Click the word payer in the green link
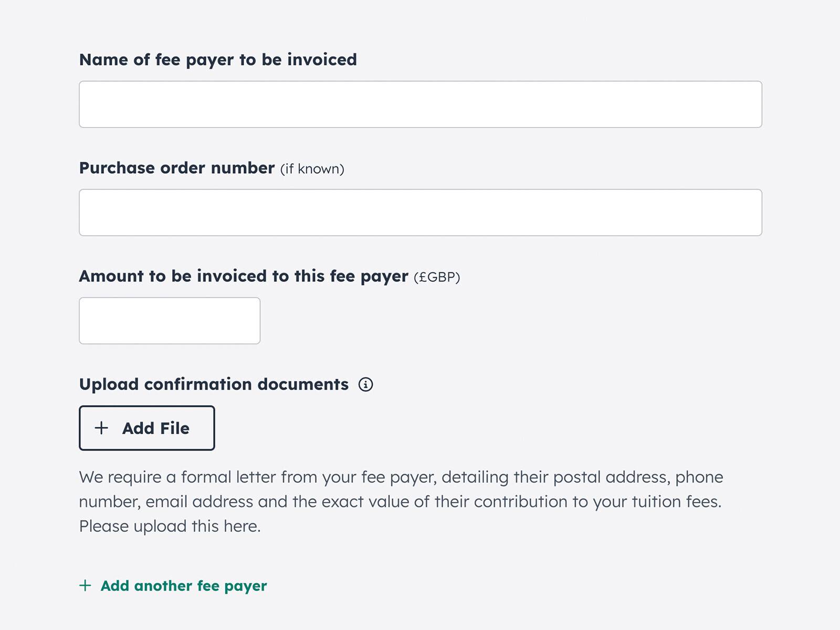 [245, 586]
